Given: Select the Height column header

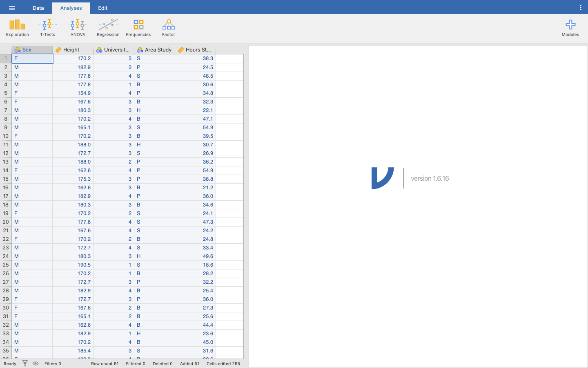Looking at the screenshot, I should pyautogui.click(x=73, y=50).
